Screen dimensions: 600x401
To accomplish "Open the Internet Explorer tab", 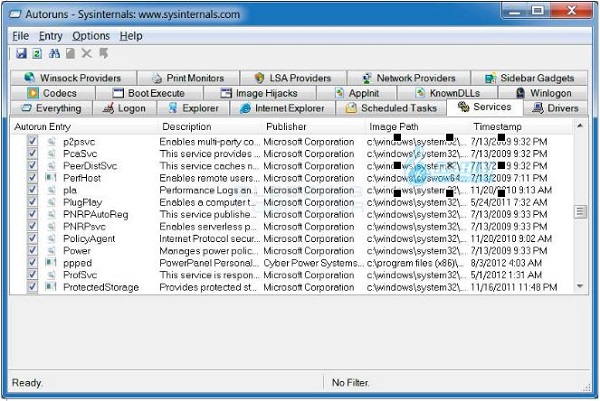I will pos(282,108).
